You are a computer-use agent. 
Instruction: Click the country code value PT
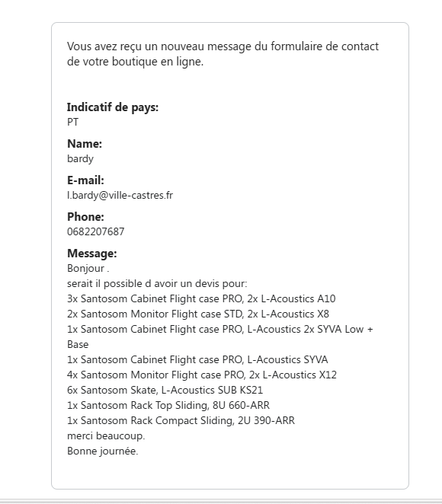72,122
